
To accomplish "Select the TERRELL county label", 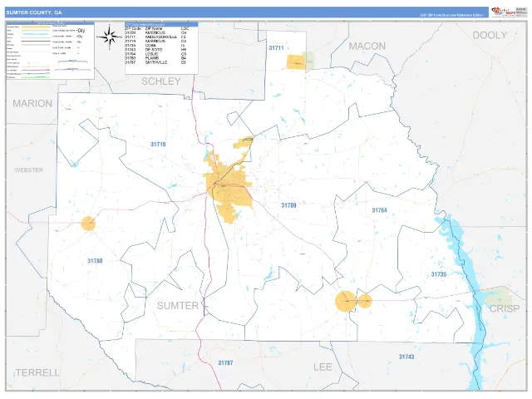I will [37, 372].
